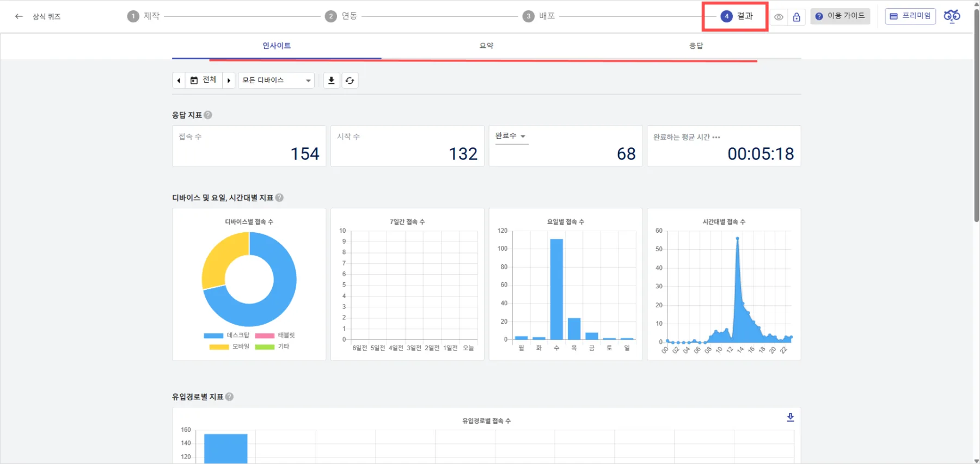Expand the 완료수 metric dropdown
Screen dimensions: 980x464
[x=511, y=136]
